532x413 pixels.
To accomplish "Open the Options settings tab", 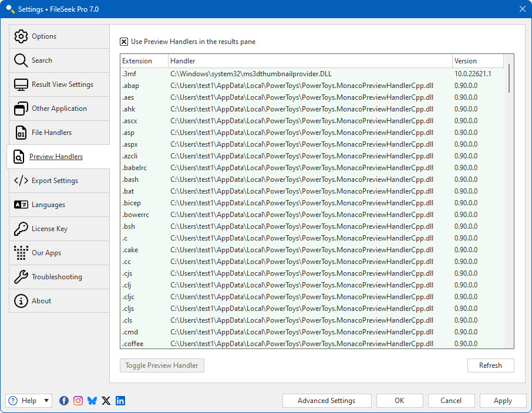I will click(59, 36).
